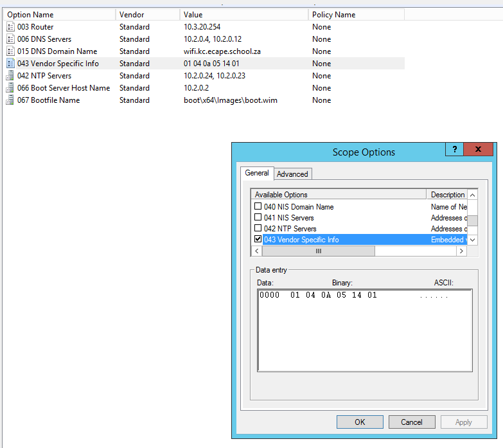Click the 042 NTP Servers server icon

(x=10, y=76)
